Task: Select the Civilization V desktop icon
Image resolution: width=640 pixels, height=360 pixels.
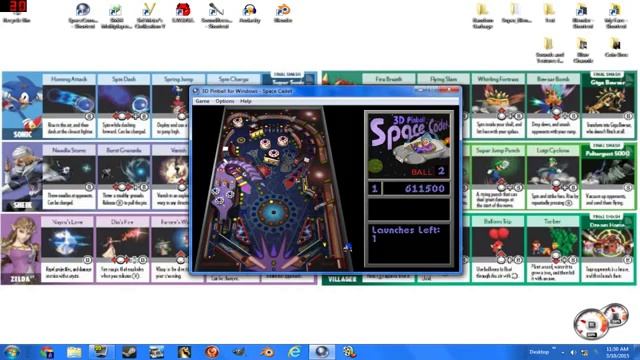Action: [x=150, y=16]
